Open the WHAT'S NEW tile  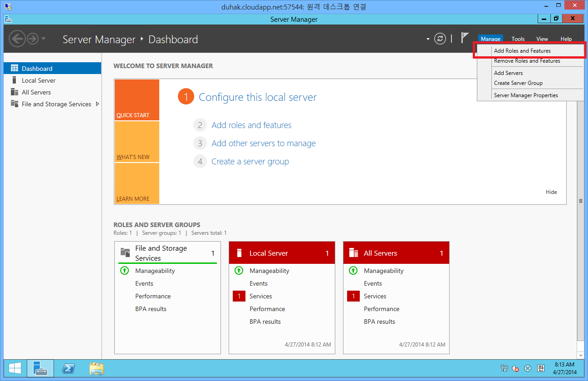pos(137,142)
